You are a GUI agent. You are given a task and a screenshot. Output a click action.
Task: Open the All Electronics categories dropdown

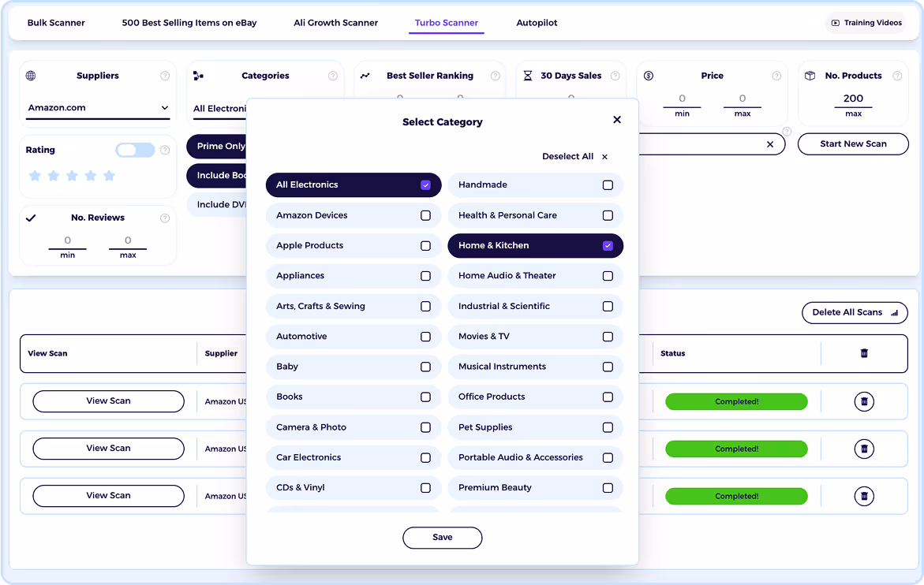coord(220,109)
